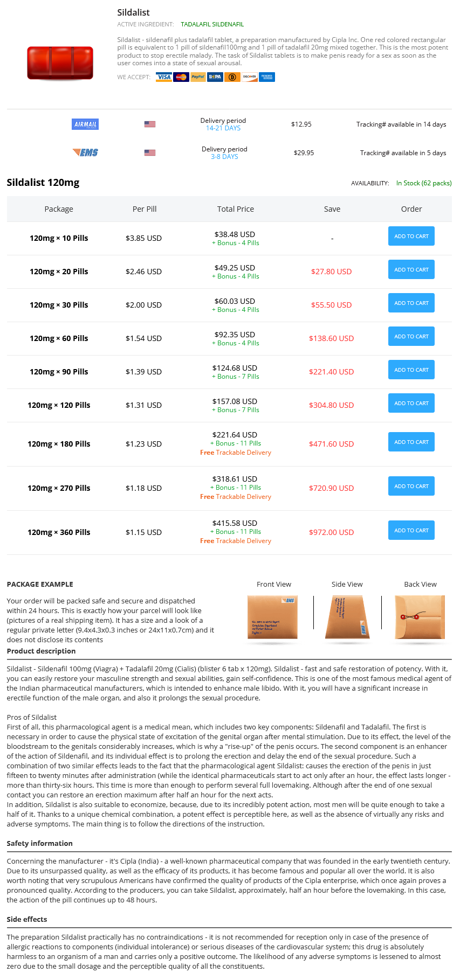460x980 pixels.
Task: Add 120mg × 360 Pills to cart
Action: (411, 531)
